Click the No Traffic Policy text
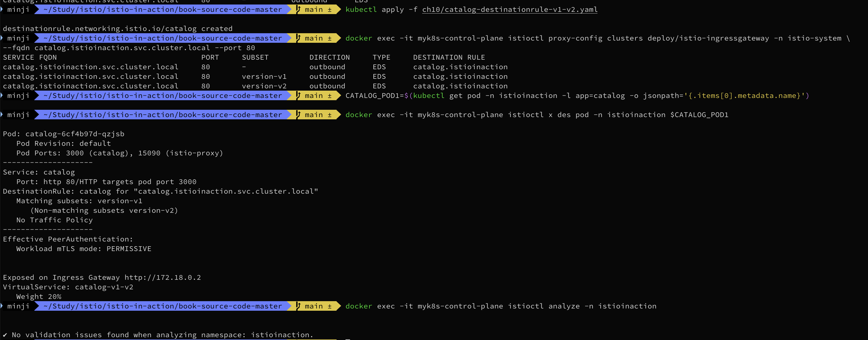Image resolution: width=868 pixels, height=340 pixels. coord(54,220)
